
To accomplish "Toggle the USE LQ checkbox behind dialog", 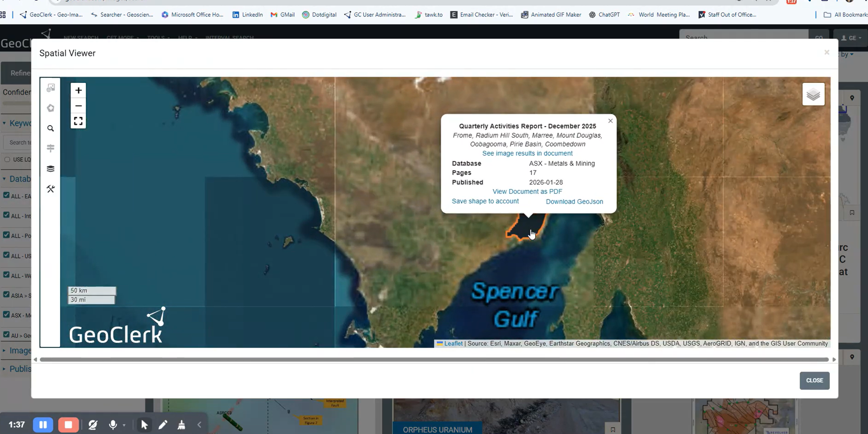I will (x=7, y=159).
